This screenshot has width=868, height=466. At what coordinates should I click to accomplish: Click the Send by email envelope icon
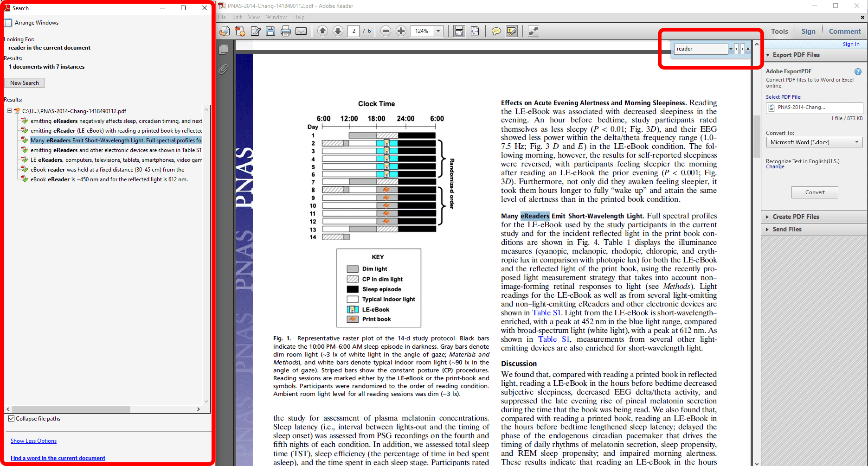click(x=301, y=31)
